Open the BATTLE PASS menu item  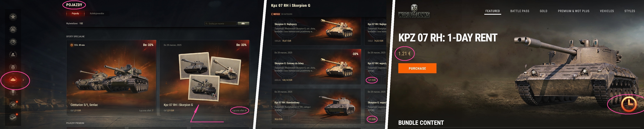(x=520, y=11)
